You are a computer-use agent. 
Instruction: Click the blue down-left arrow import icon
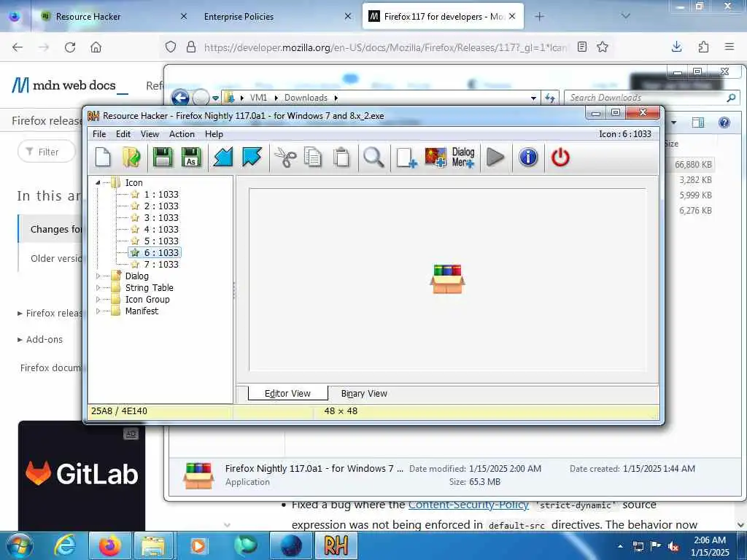223,157
